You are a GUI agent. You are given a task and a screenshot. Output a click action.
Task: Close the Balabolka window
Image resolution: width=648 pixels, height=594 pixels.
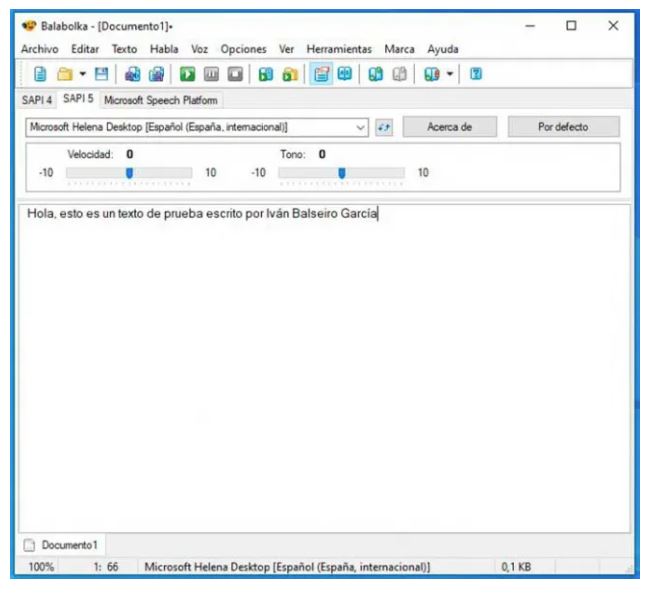click(x=613, y=26)
